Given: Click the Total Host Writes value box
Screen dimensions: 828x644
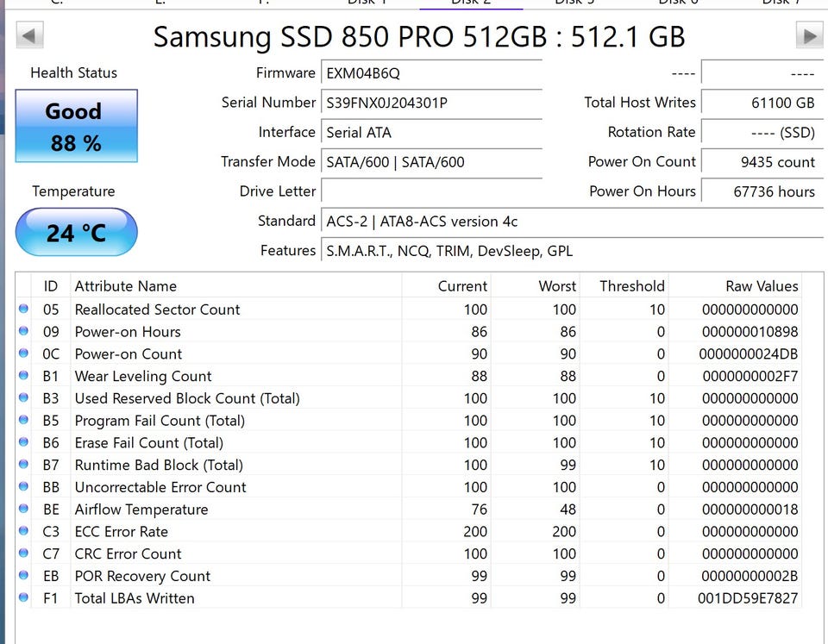Looking at the screenshot, I should (759, 103).
